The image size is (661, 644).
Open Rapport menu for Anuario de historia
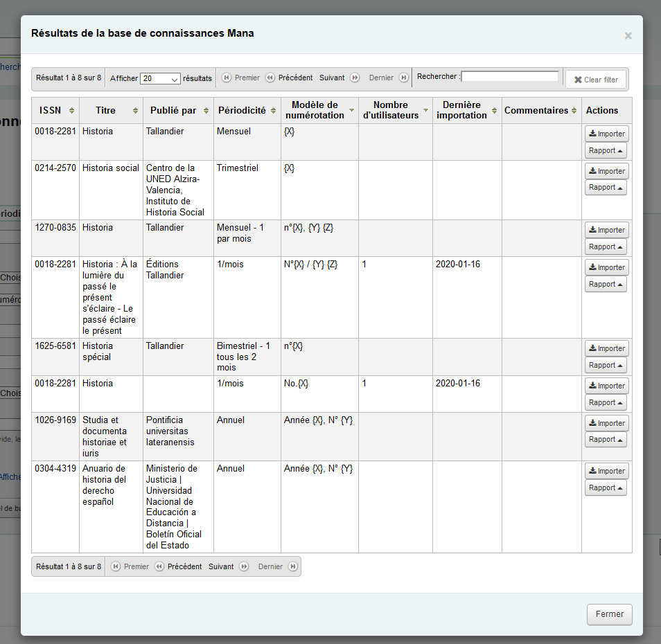(x=606, y=488)
